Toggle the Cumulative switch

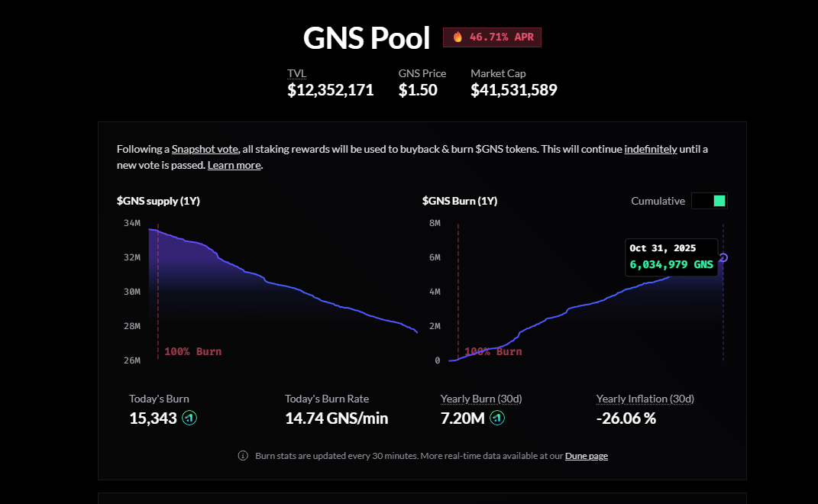[710, 201]
